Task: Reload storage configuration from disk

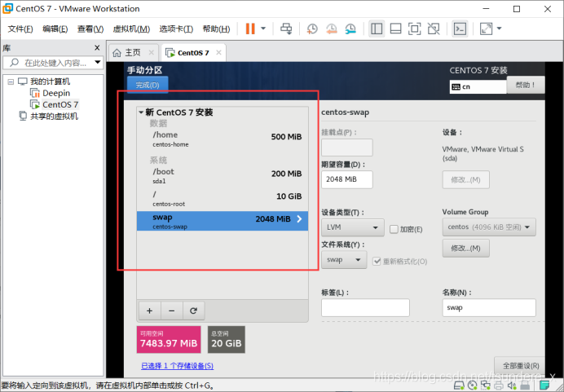Action: [x=193, y=311]
